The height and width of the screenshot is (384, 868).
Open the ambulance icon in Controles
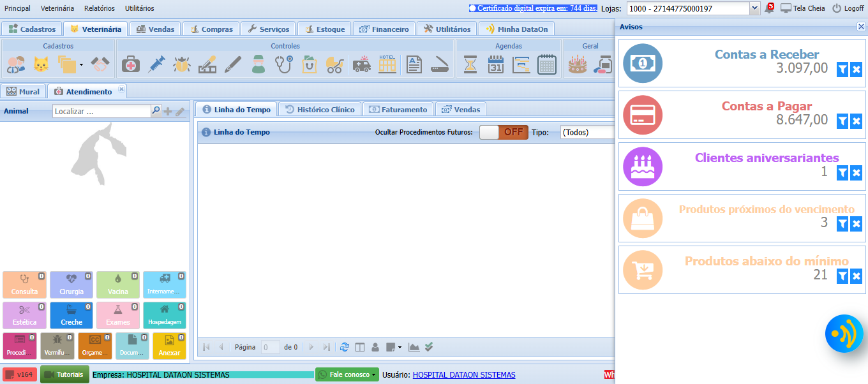click(x=361, y=64)
